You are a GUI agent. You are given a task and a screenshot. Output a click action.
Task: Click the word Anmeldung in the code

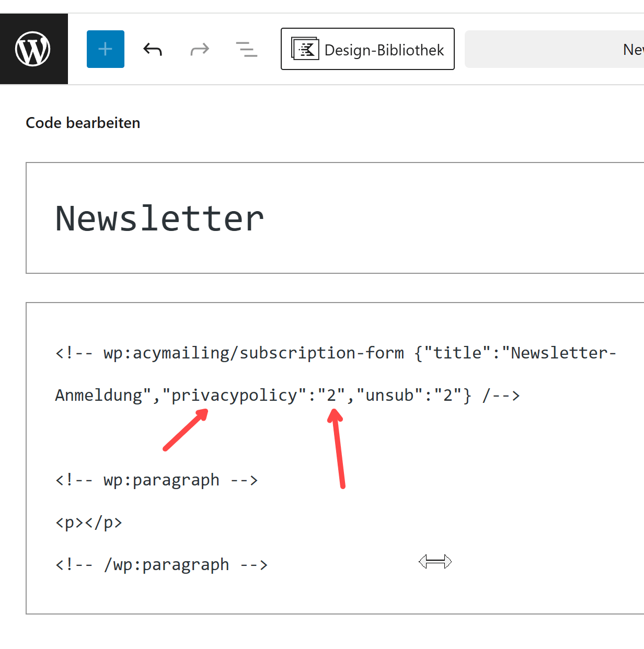(x=98, y=396)
